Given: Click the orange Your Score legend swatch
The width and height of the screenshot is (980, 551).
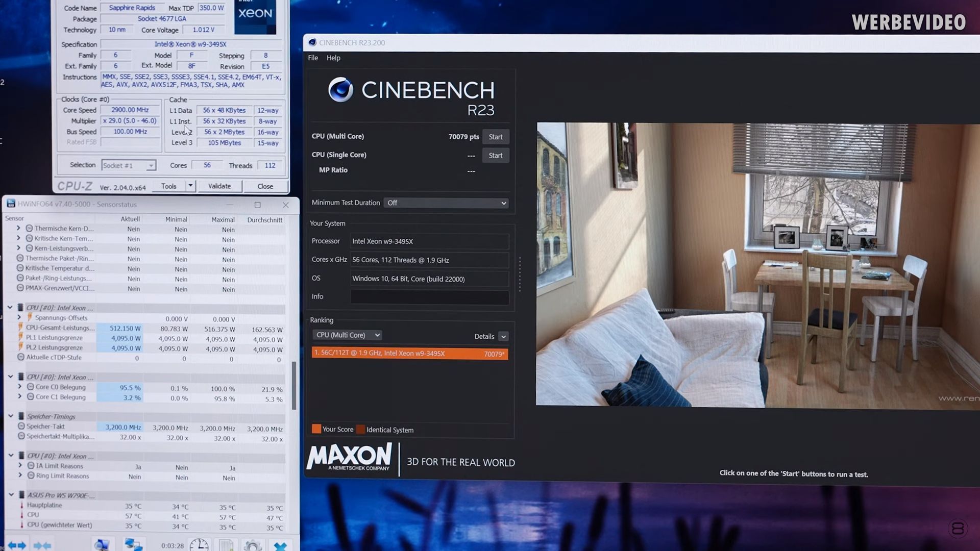Looking at the screenshot, I should 316,429.
